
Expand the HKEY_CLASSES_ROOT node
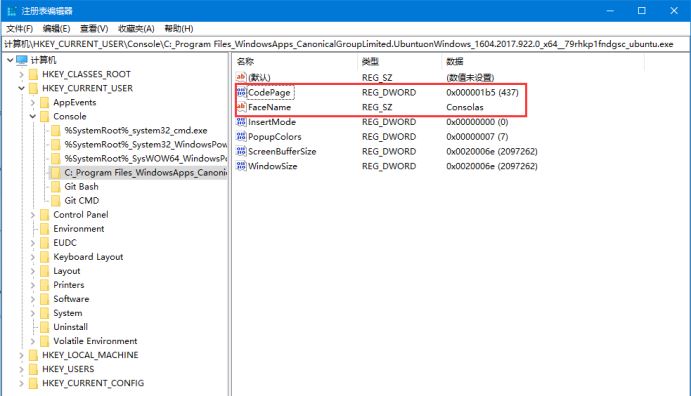[x=21, y=74]
